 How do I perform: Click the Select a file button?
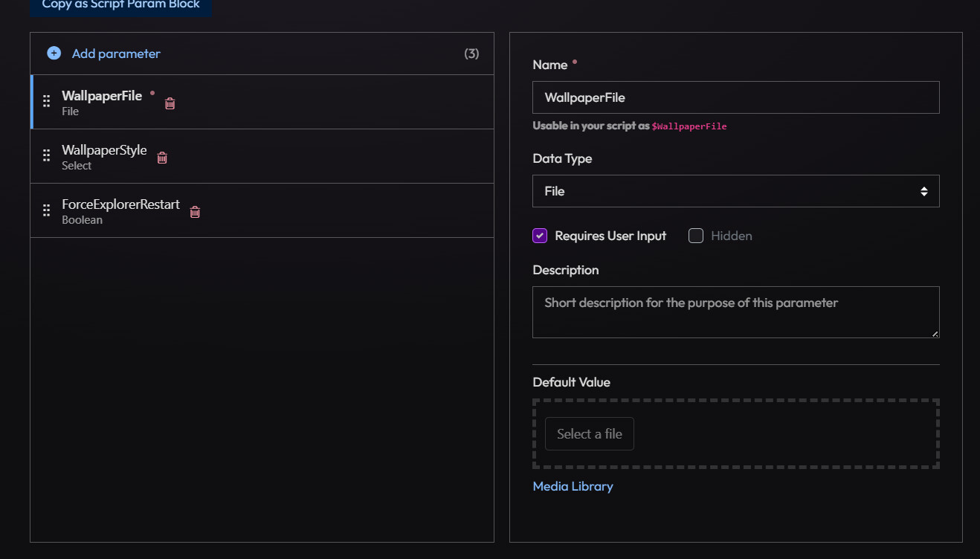tap(590, 434)
